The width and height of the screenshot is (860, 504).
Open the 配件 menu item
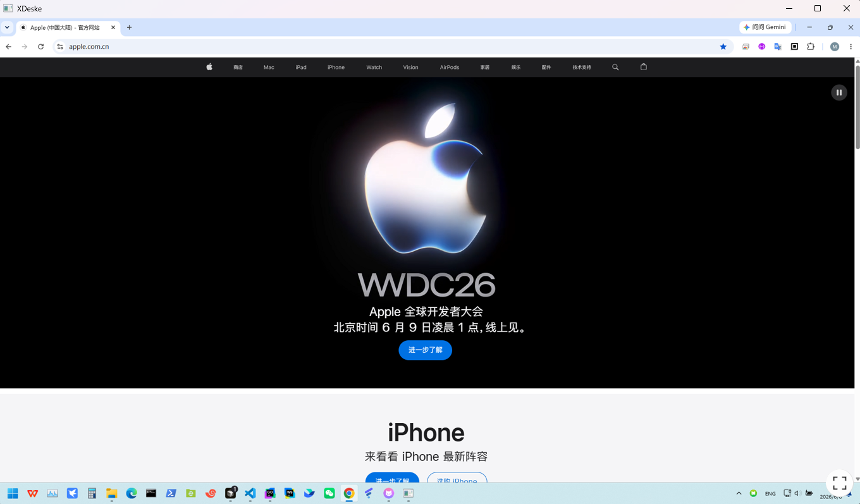point(546,67)
